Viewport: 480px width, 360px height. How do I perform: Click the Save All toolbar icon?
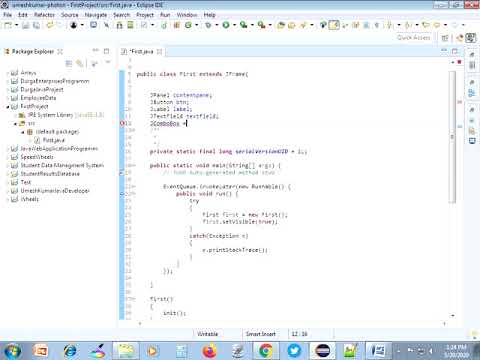36,25
